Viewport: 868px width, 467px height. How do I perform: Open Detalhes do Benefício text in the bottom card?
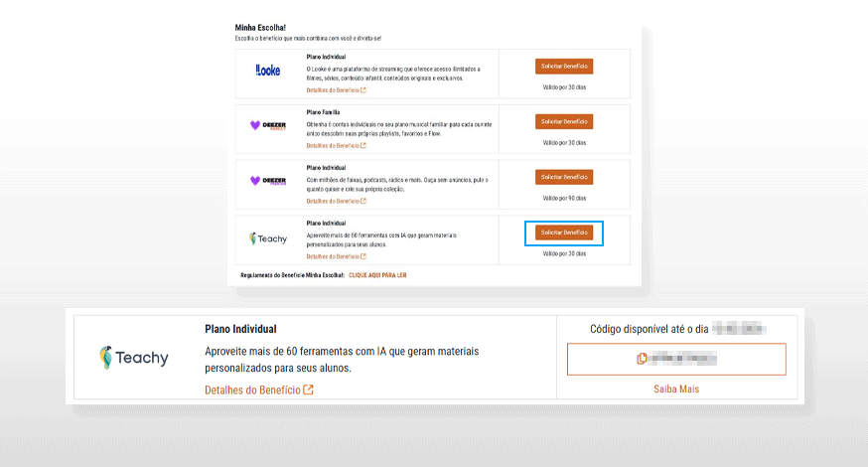pyautogui.click(x=252, y=389)
